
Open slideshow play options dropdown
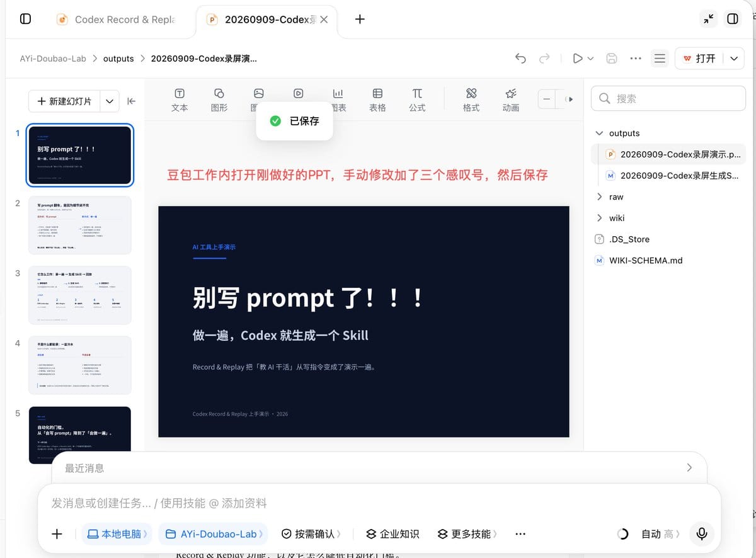pyautogui.click(x=591, y=59)
